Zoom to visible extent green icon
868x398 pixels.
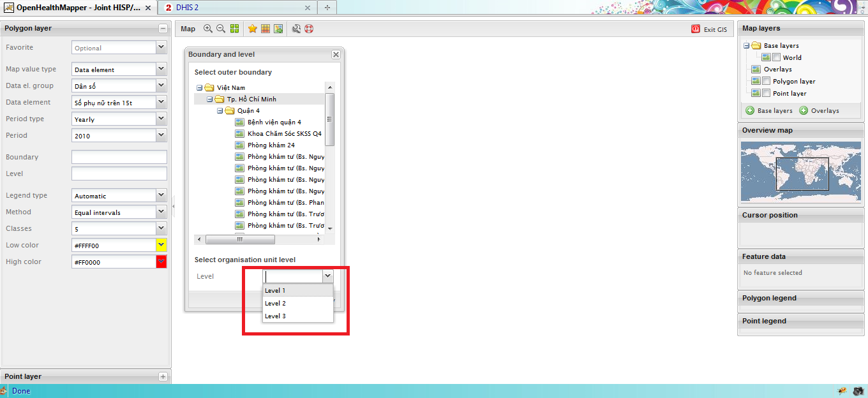[234, 29]
